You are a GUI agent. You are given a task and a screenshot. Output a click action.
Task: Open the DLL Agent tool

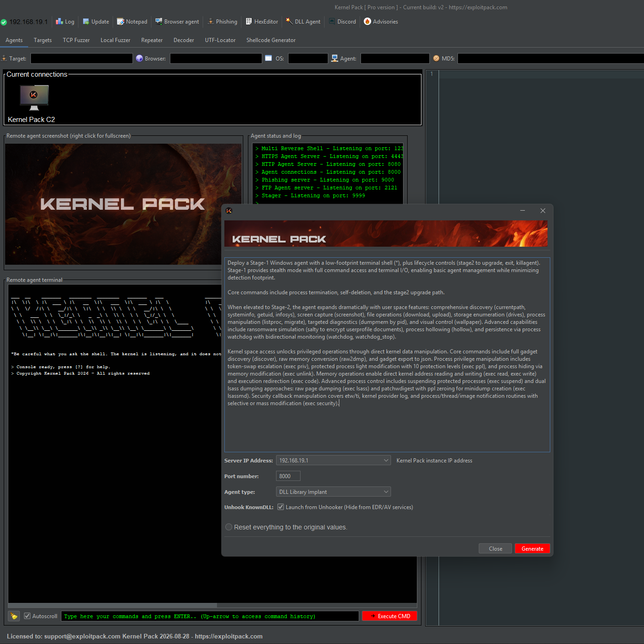(303, 22)
